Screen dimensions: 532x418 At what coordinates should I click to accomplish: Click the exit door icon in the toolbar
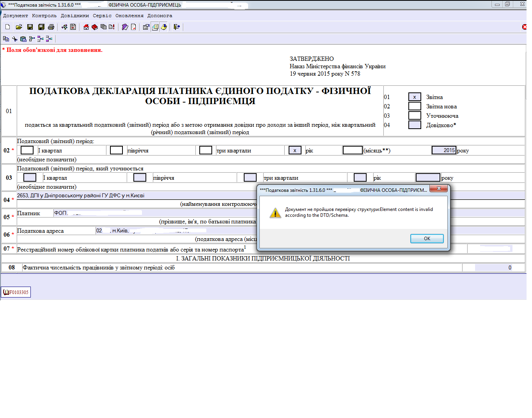[x=177, y=27]
